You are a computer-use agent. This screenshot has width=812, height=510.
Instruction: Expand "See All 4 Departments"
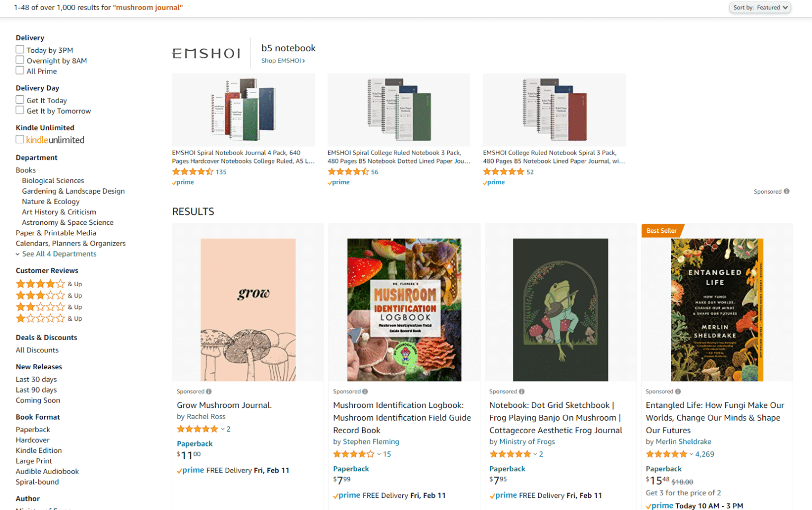59,254
